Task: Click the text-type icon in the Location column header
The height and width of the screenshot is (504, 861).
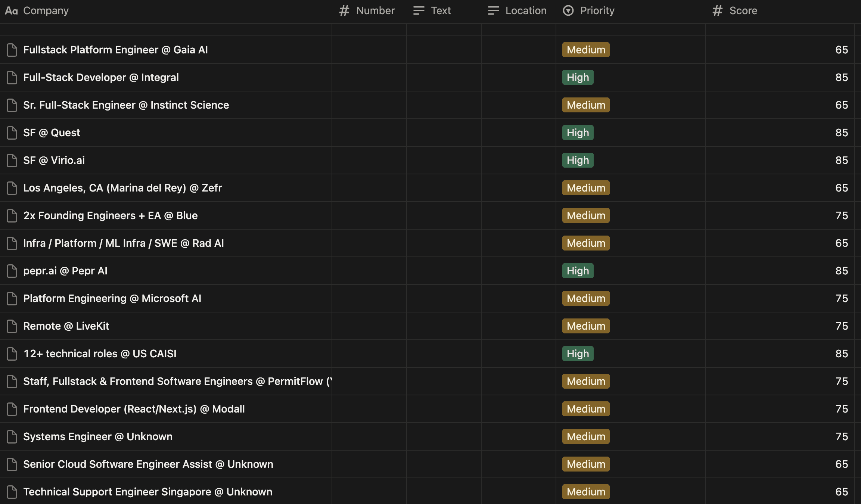Action: [493, 10]
